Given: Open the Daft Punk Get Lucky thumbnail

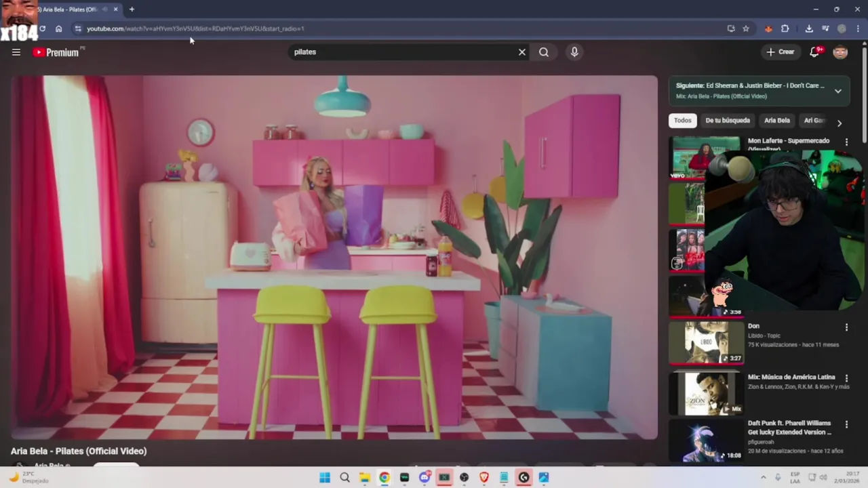Looking at the screenshot, I should click(707, 441).
